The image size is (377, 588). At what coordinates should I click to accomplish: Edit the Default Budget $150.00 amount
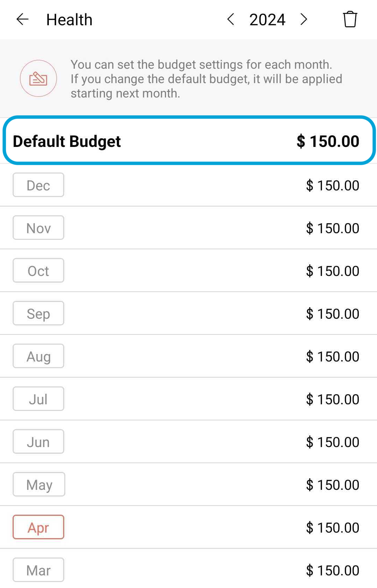click(x=328, y=141)
